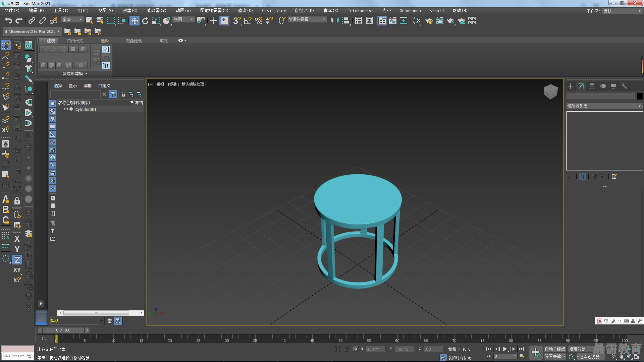644x362 pixels.
Task: Activate the Select and Scale tool
Action: click(x=156, y=21)
